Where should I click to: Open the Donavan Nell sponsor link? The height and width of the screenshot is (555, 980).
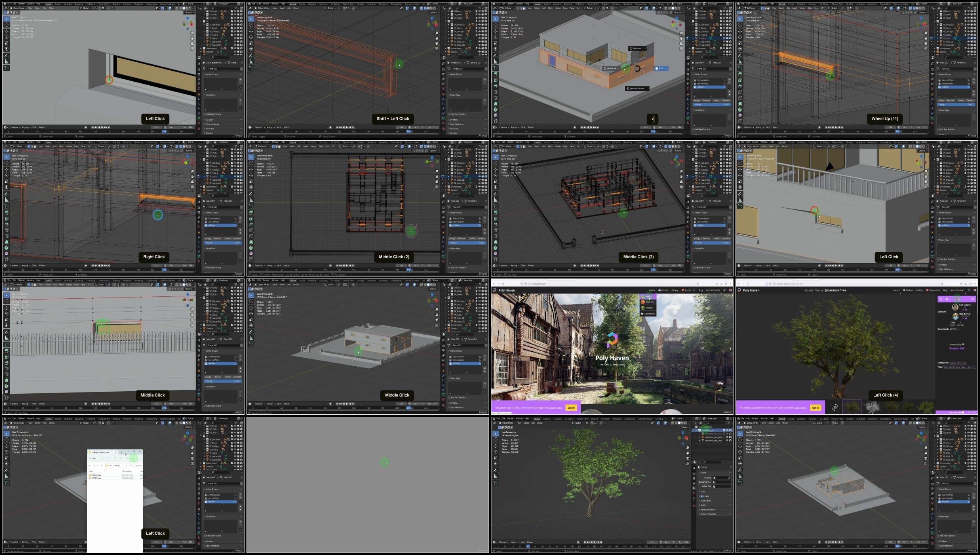pos(957,348)
